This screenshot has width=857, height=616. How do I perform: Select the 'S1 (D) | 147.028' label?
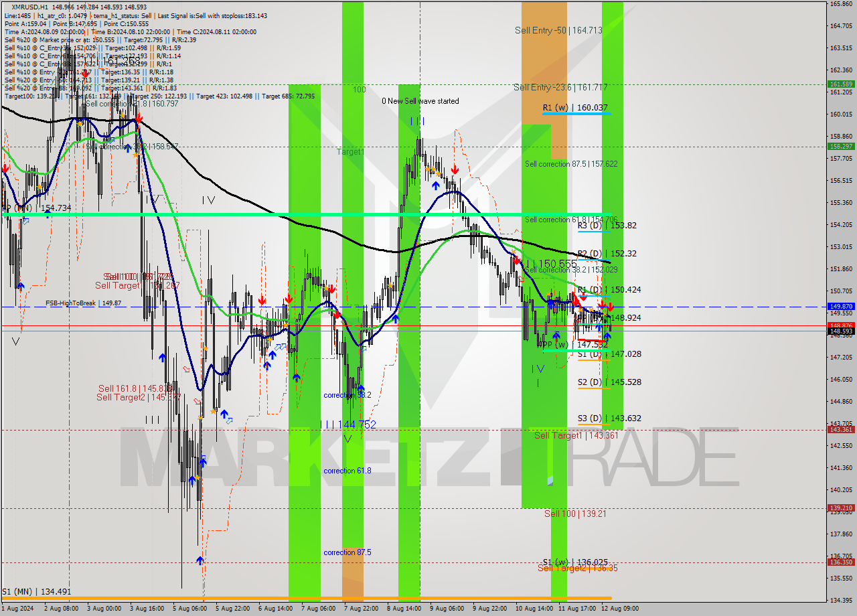point(609,354)
